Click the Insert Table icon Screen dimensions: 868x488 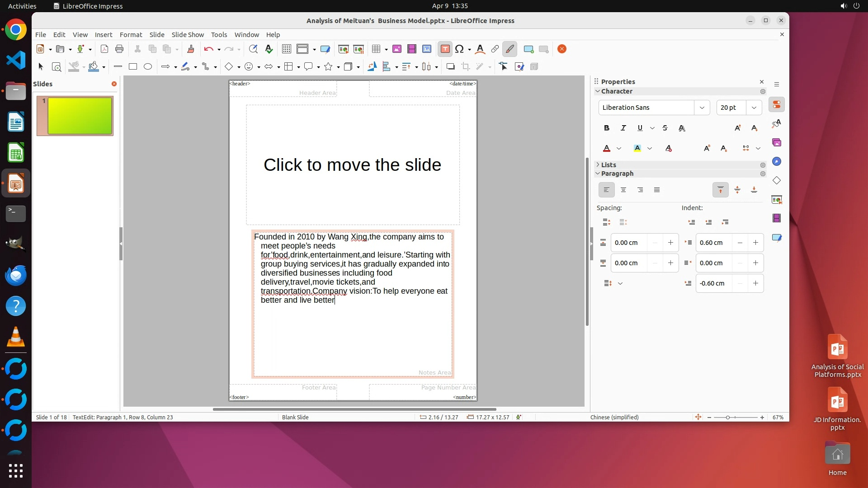tap(376, 49)
